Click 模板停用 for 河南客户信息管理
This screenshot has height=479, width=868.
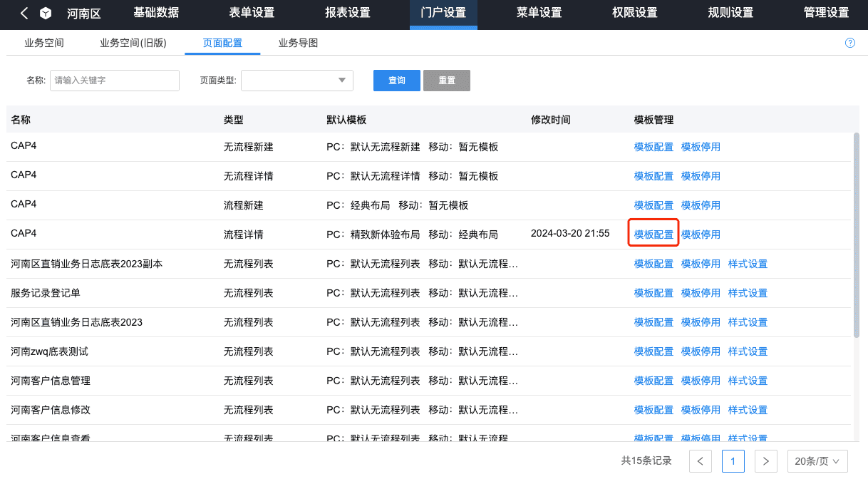(x=701, y=381)
